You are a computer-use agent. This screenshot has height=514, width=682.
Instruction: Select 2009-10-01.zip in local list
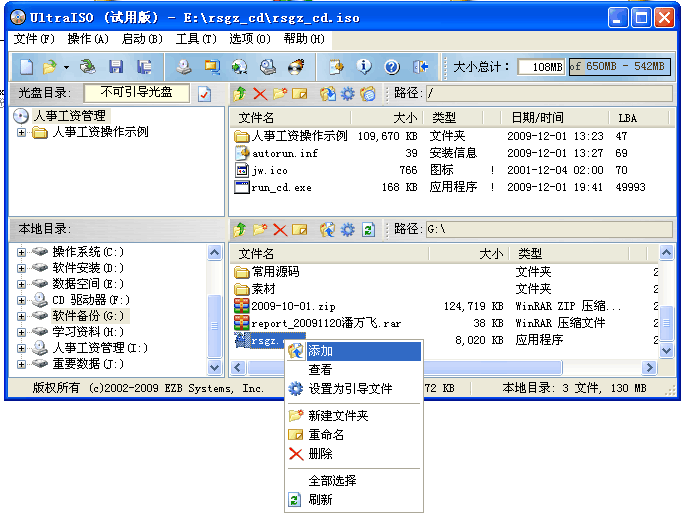click(x=294, y=306)
